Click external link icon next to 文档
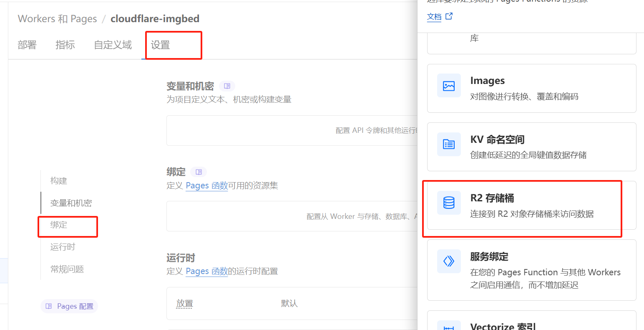Image resolution: width=644 pixels, height=330 pixels. click(449, 16)
